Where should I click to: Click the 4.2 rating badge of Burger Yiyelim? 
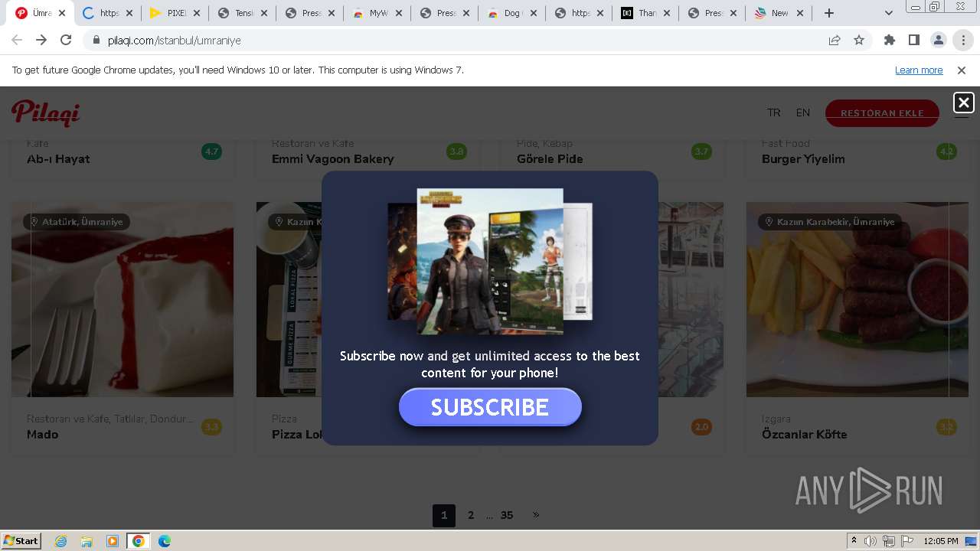947,152
